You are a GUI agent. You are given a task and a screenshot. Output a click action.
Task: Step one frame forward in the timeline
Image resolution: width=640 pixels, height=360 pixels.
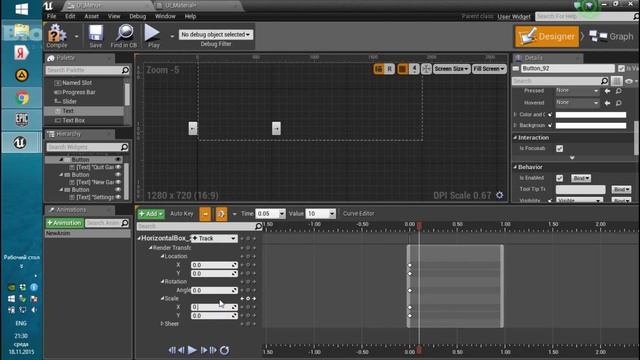[204, 350]
